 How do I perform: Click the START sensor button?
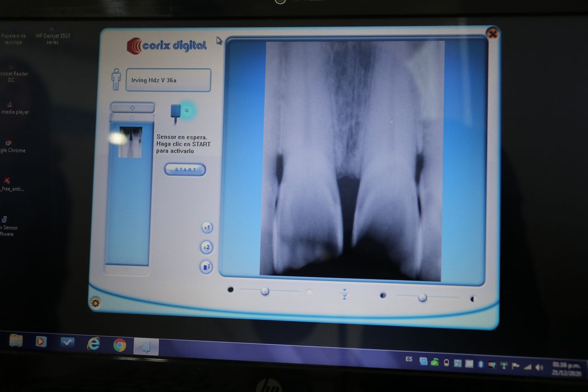[x=185, y=170]
